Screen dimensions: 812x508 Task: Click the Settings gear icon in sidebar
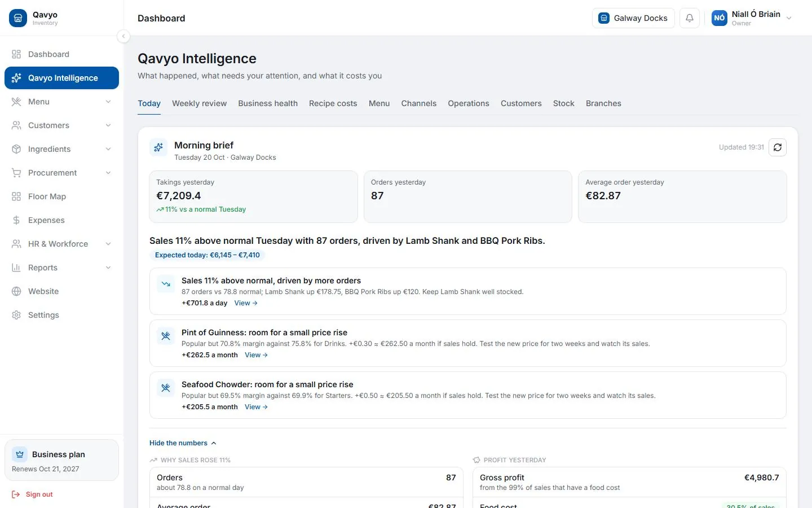click(16, 315)
